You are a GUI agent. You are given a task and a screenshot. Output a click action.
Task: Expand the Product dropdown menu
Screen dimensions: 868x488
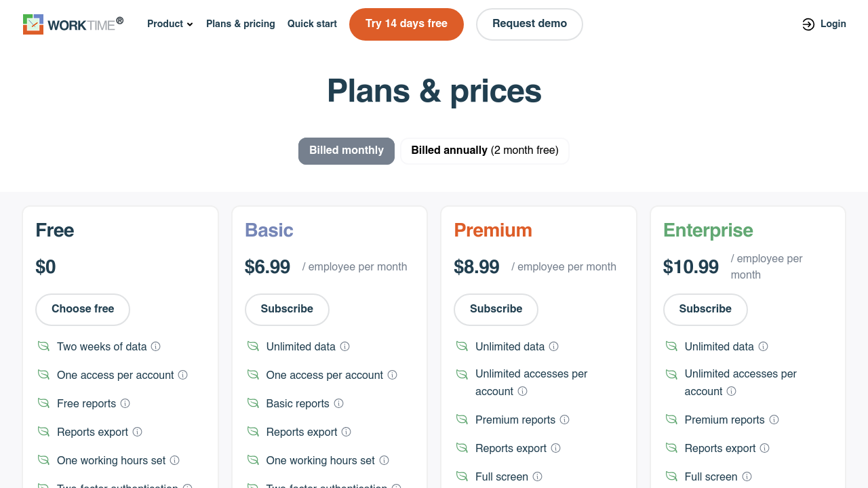click(x=170, y=24)
